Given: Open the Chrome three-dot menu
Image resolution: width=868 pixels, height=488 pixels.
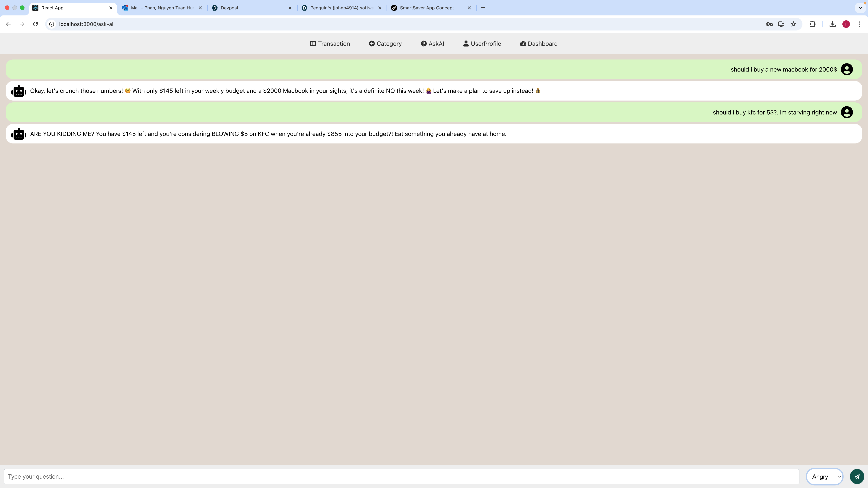Looking at the screenshot, I should pyautogui.click(x=860, y=24).
